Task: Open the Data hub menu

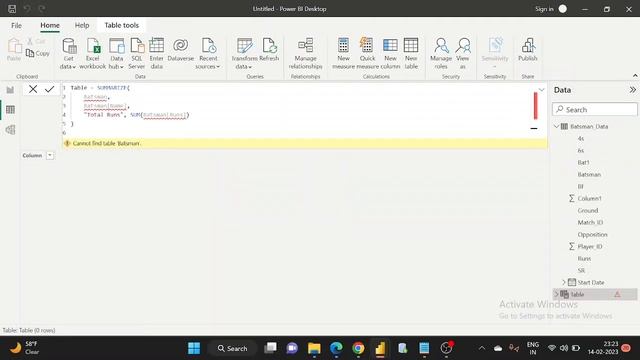Action: (x=116, y=53)
